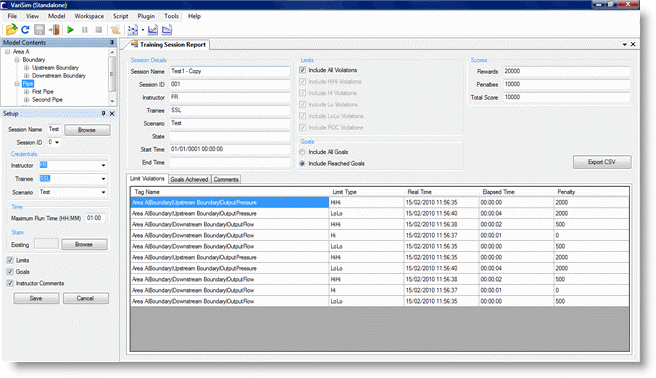The height and width of the screenshot is (378, 656).
Task: Open the Trainee dropdown in Setup
Action: coord(103,179)
